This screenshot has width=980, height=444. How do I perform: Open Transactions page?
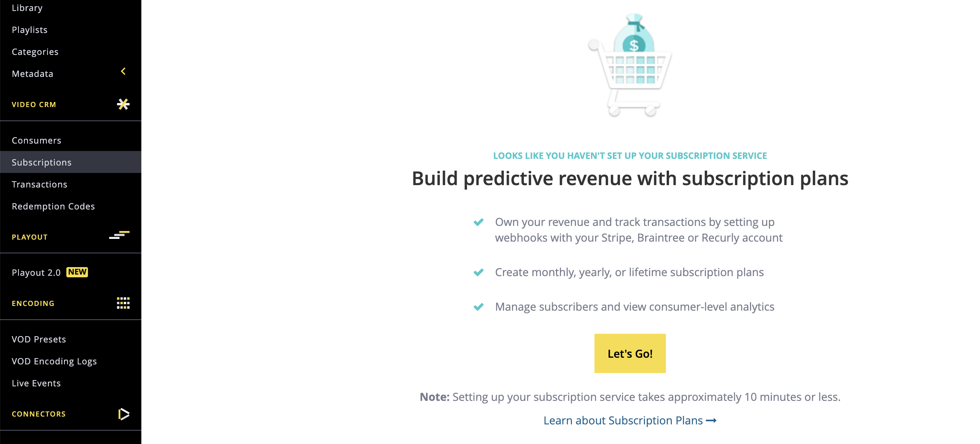(x=40, y=184)
